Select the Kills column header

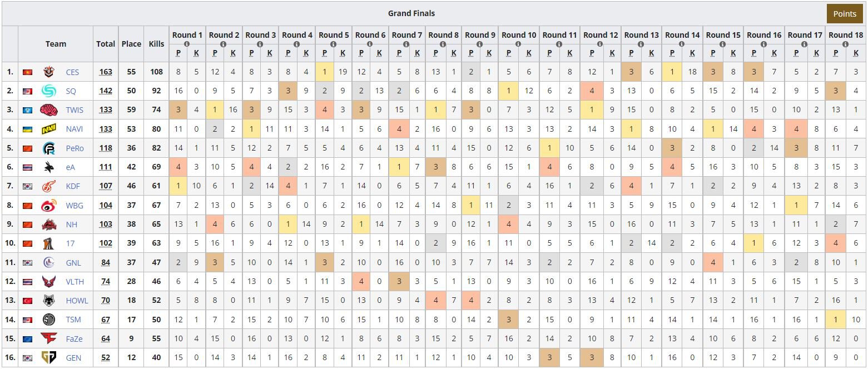click(156, 43)
